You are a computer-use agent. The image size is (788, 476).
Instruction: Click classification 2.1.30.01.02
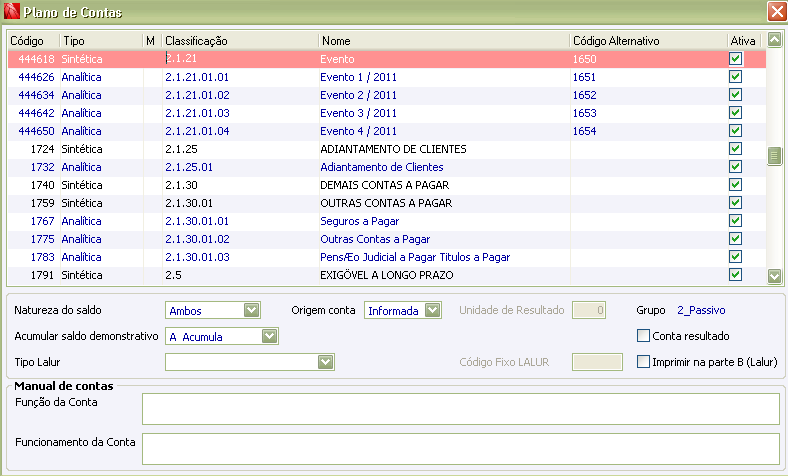pos(198,239)
